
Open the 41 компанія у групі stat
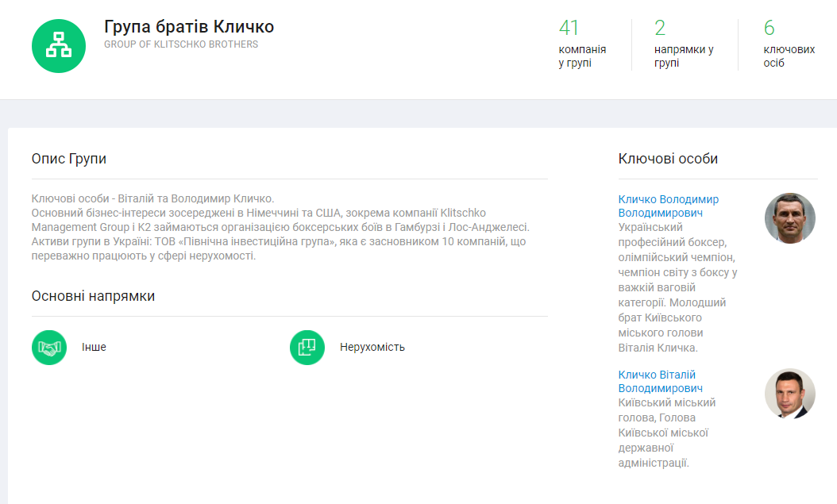coord(582,44)
